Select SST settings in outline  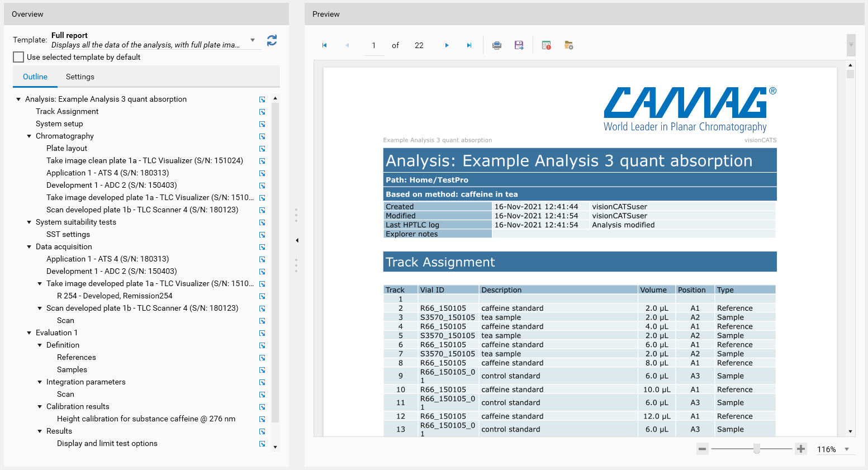[x=68, y=234]
